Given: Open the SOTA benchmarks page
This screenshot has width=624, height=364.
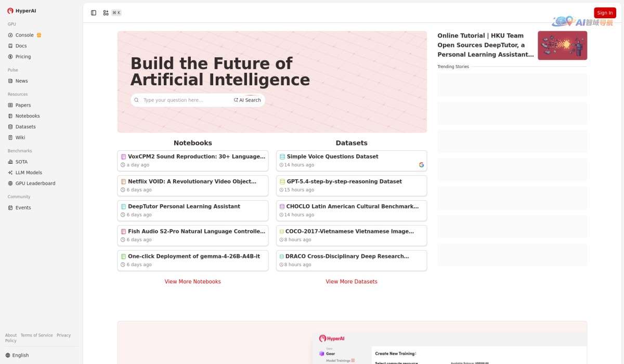Looking at the screenshot, I should (21, 162).
